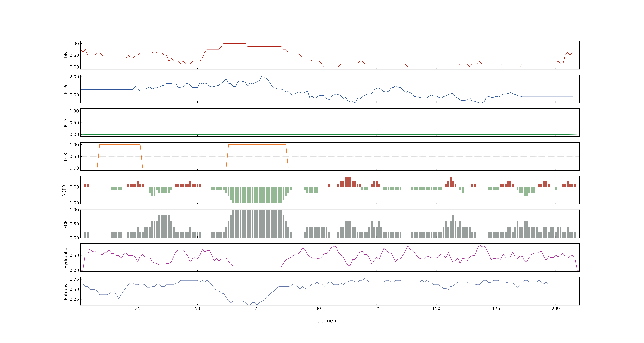This screenshot has width=644, height=343.
Task: Click the '0.25' tick on Entropy axis
Action: [74, 299]
